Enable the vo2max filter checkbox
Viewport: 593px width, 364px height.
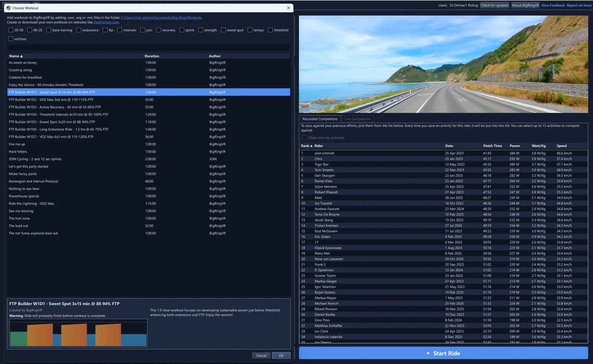(10, 39)
